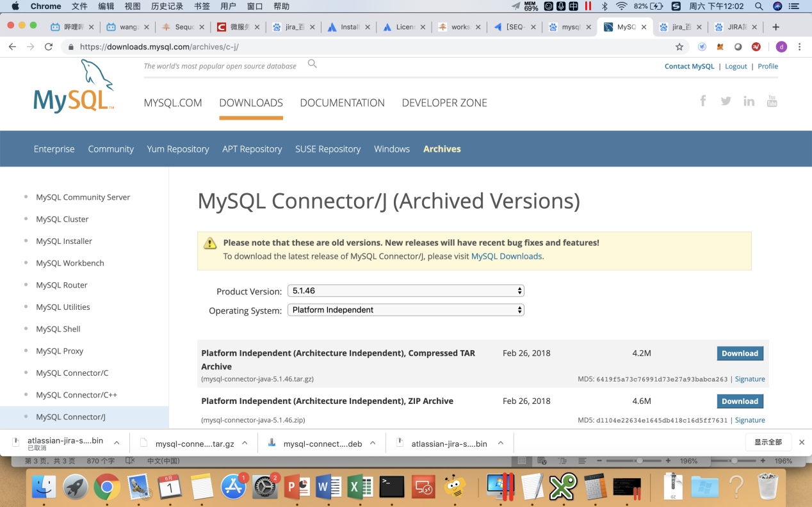812x507 pixels.
Task: Click 显示全部 to show all downloads
Action: (x=768, y=442)
